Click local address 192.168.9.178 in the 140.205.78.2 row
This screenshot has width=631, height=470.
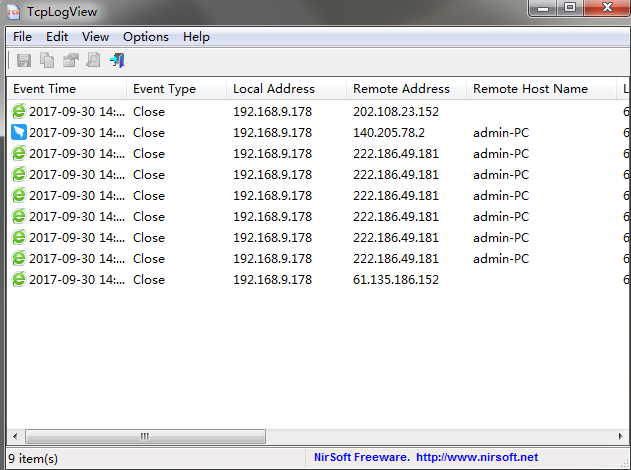pyautogui.click(x=272, y=132)
